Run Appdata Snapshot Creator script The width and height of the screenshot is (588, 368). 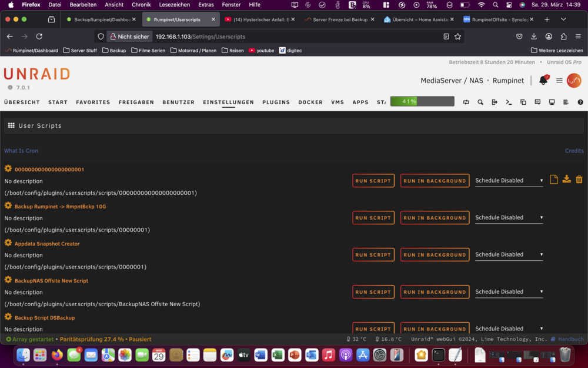[373, 254]
